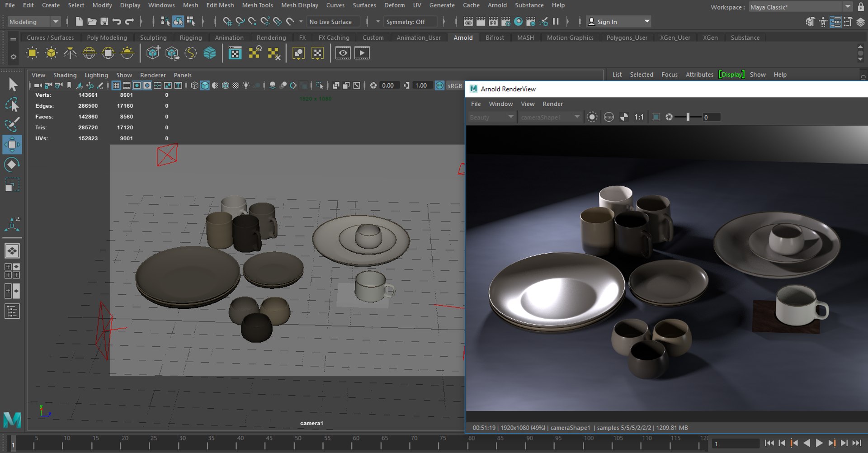Activate the Move tool in the toolbox
This screenshot has width=868, height=453.
click(x=12, y=145)
